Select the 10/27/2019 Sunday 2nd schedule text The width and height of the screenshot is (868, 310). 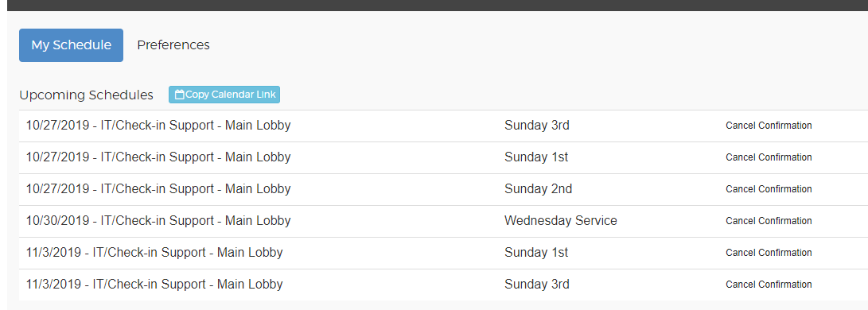[158, 189]
